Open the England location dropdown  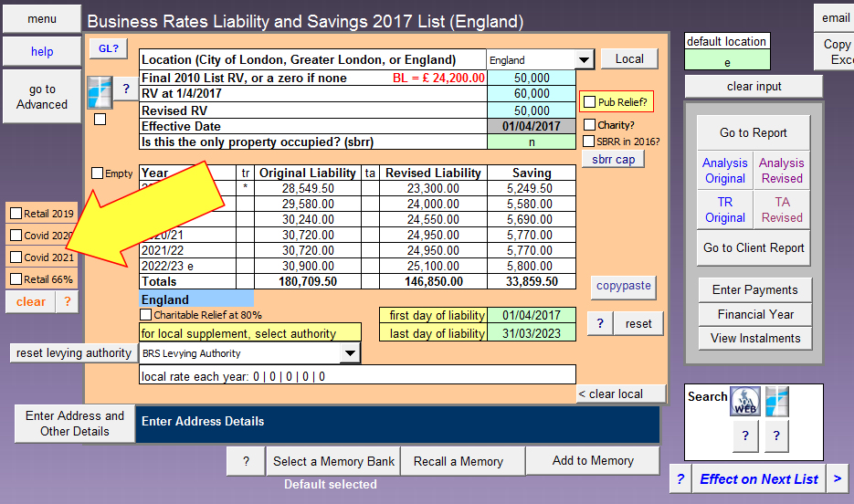[584, 60]
